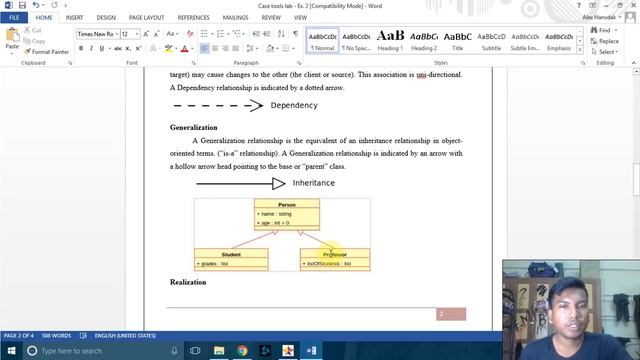The image size is (640, 360).
Task: Apply the No Spacing style
Action: click(x=356, y=40)
